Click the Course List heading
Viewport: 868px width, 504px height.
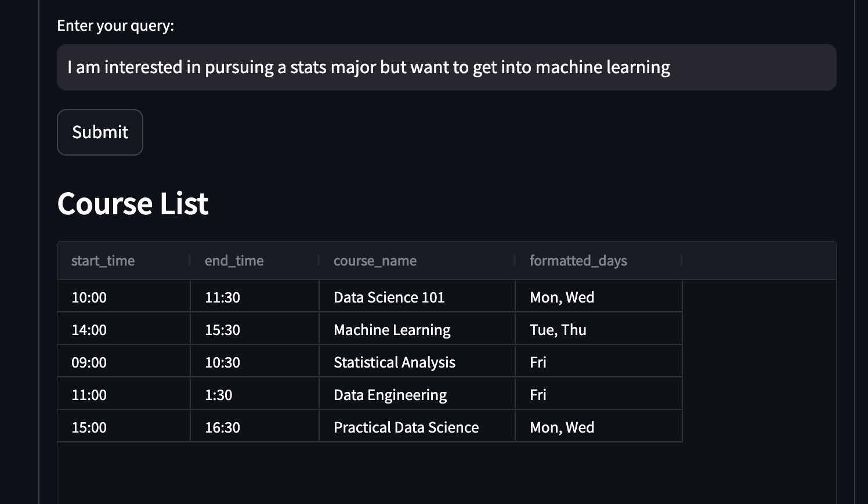point(133,204)
